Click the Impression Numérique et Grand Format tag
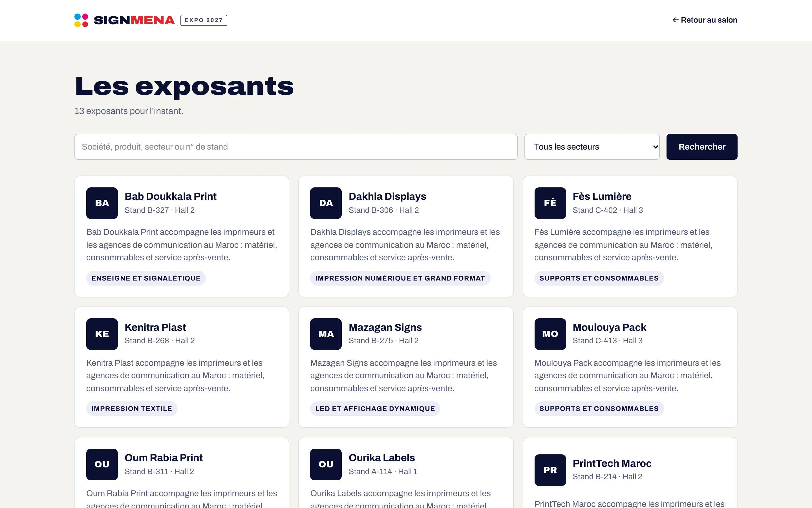The image size is (812, 508). 400,278
